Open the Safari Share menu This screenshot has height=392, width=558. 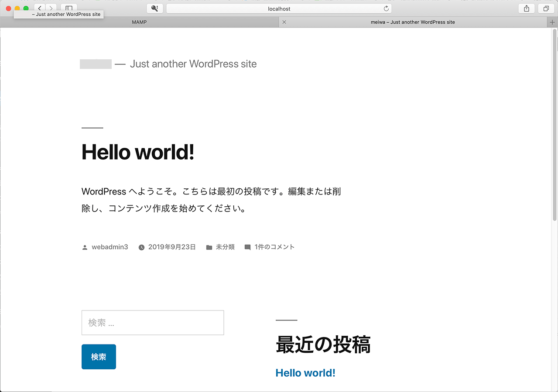point(527,9)
